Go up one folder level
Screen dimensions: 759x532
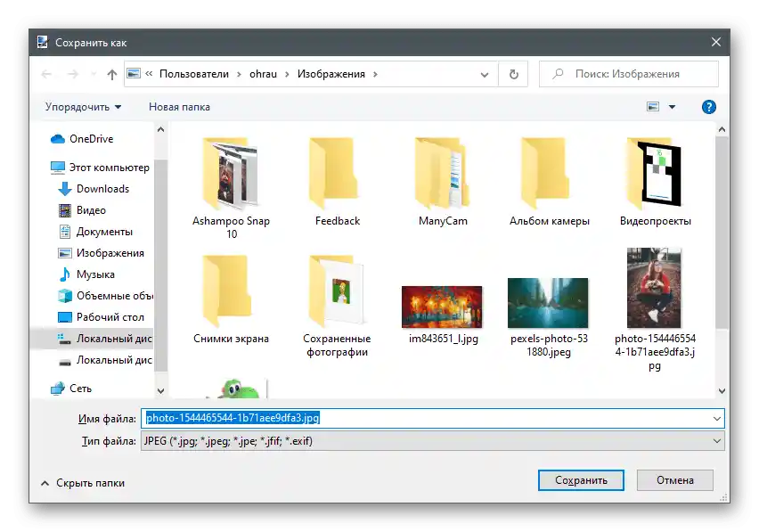point(112,74)
